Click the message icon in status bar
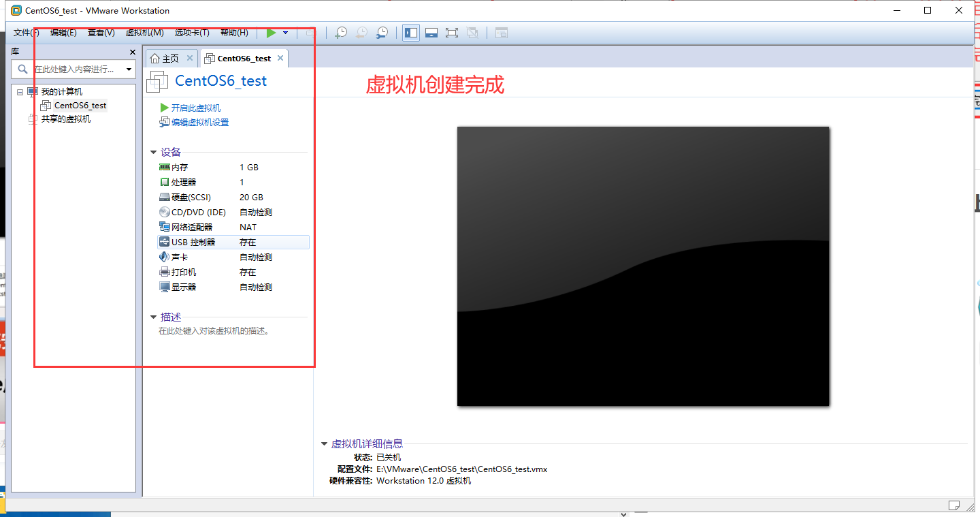 click(954, 505)
